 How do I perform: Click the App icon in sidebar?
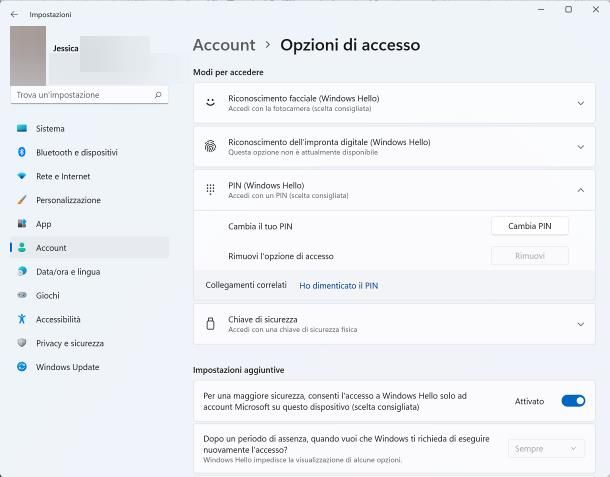click(x=22, y=224)
